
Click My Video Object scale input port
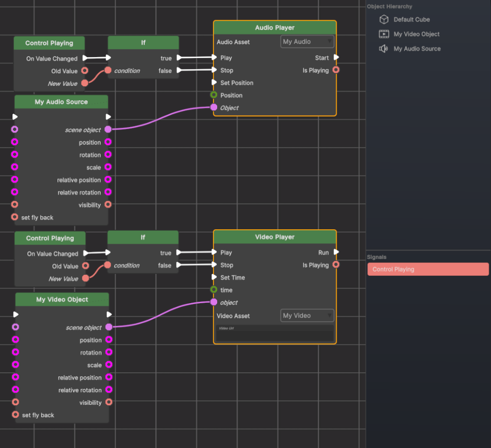15,365
